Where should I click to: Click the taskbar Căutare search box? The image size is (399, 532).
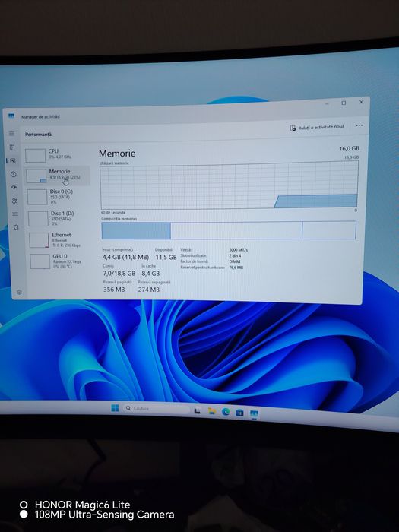coord(156,409)
